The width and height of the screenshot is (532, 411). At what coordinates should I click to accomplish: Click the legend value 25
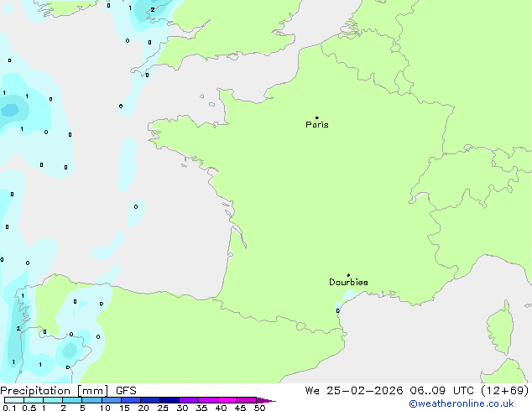(x=163, y=408)
